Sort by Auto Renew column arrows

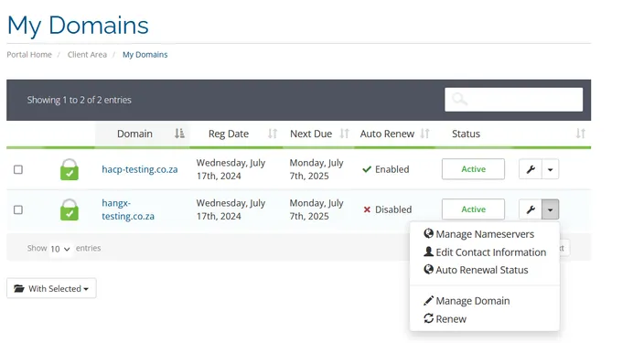pos(425,134)
